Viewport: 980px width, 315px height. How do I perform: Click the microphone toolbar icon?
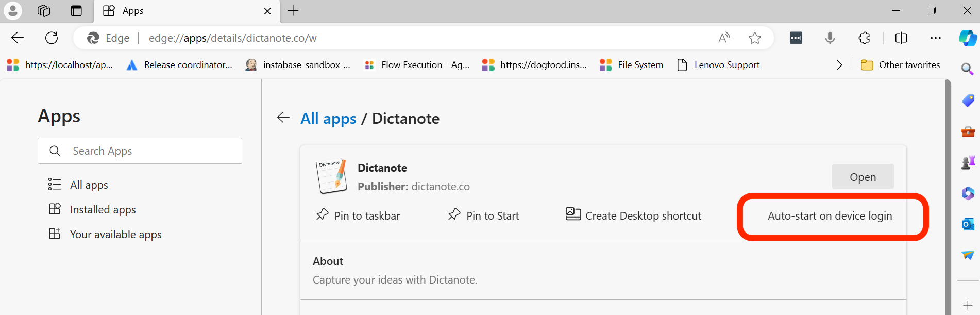pos(830,38)
